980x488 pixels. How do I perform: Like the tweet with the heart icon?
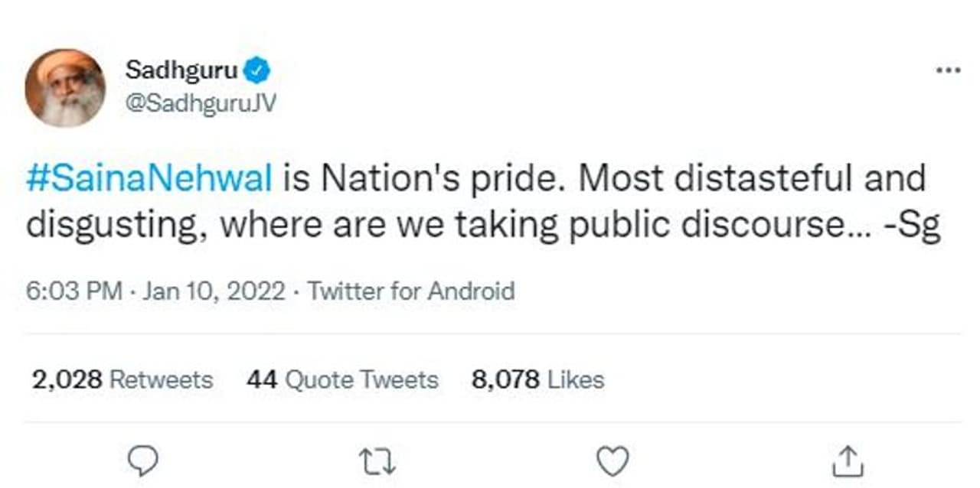pyautogui.click(x=612, y=461)
